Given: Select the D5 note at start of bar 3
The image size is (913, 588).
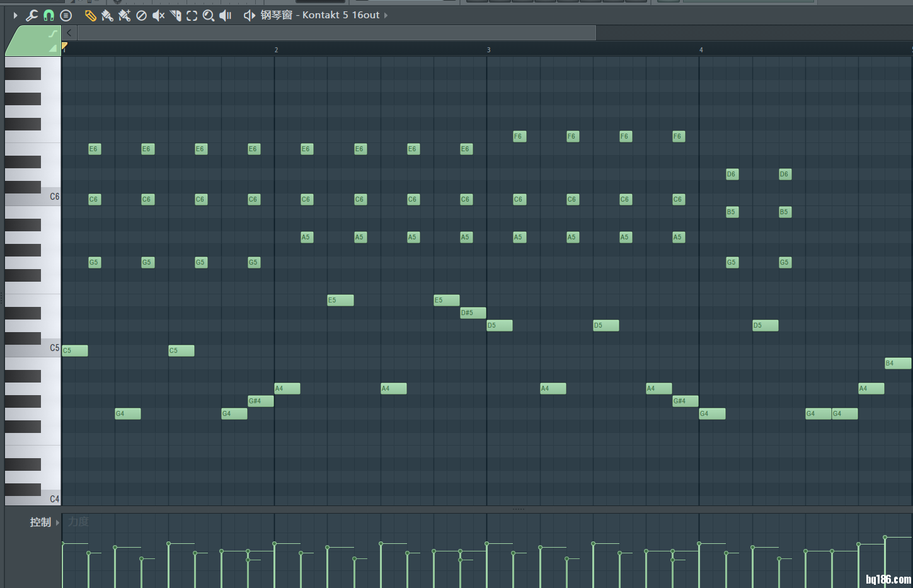Looking at the screenshot, I should click(500, 325).
